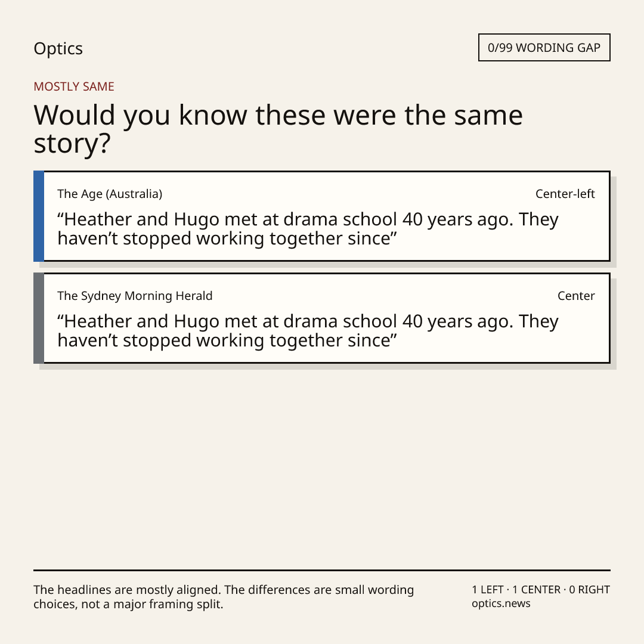Click the horizontal divider above footer
The width and height of the screenshot is (644, 644).
322,570
